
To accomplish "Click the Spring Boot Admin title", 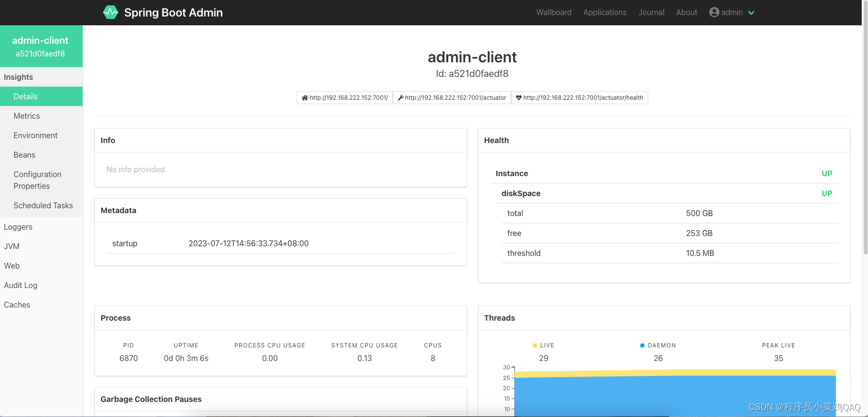I will pyautogui.click(x=173, y=13).
